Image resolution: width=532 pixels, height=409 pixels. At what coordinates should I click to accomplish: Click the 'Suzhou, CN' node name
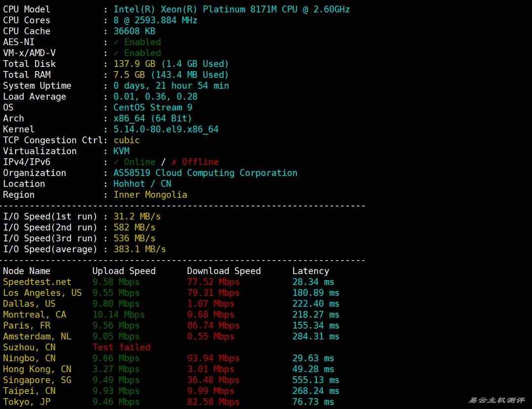[x=29, y=347]
